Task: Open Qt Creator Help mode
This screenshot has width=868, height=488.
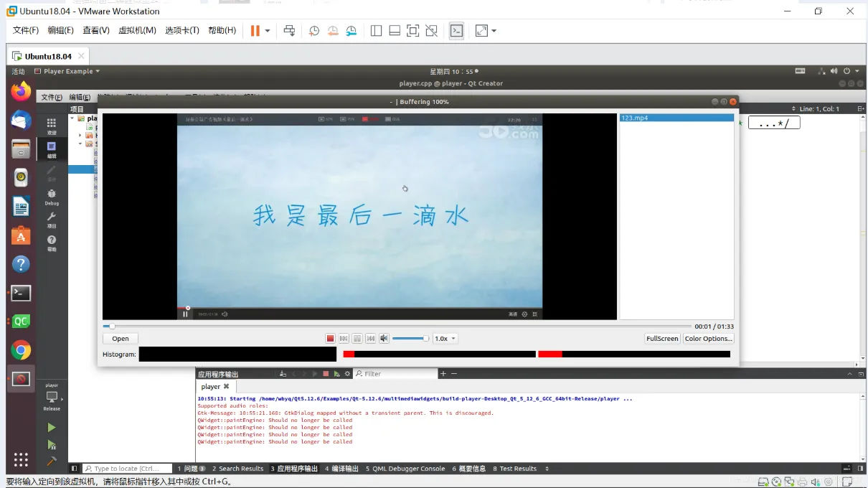Action: coord(52,243)
